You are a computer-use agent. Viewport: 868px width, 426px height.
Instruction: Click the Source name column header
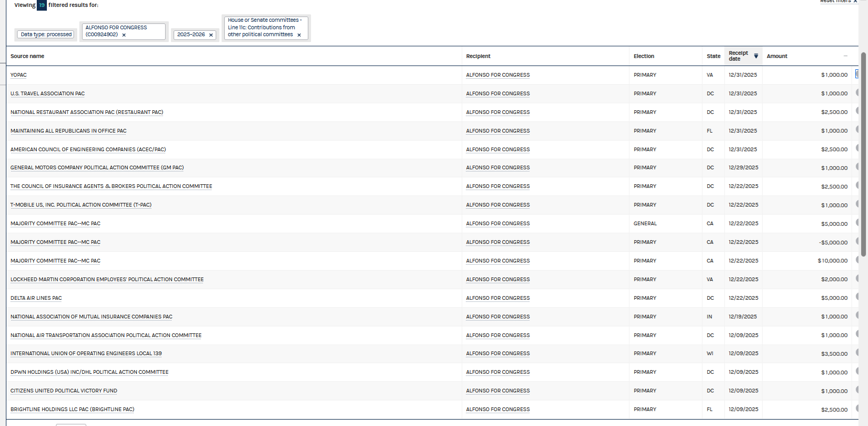(x=27, y=56)
